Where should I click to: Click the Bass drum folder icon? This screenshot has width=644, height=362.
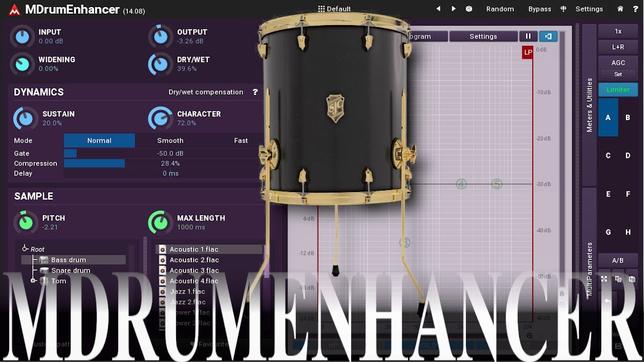(44, 260)
